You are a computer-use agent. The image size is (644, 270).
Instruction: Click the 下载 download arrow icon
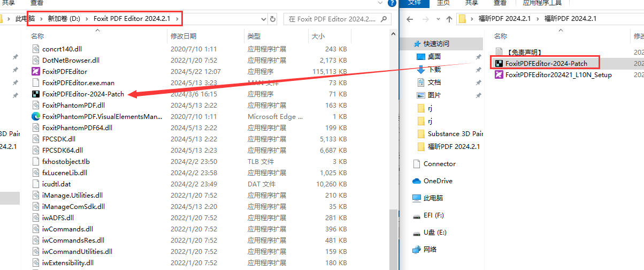click(420, 69)
